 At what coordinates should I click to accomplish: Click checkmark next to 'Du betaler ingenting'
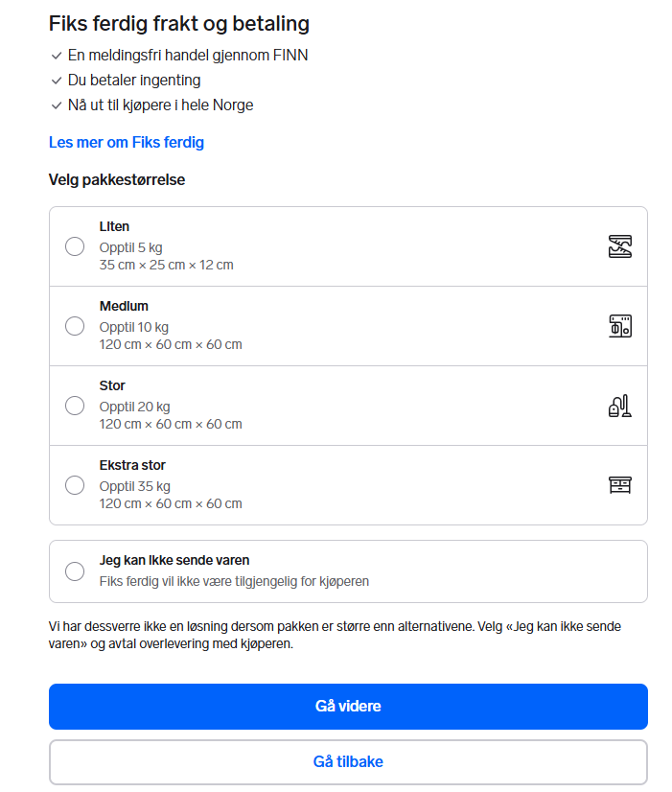pos(56,81)
